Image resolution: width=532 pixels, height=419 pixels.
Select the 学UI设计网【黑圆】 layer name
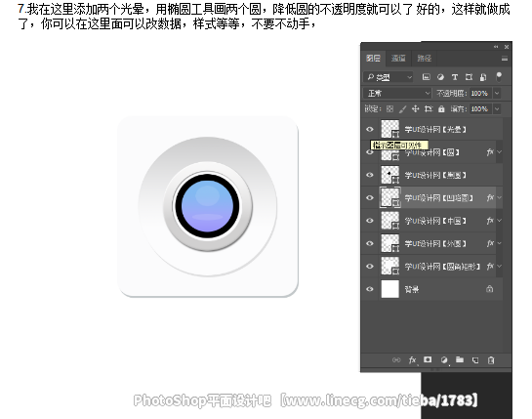click(x=435, y=175)
